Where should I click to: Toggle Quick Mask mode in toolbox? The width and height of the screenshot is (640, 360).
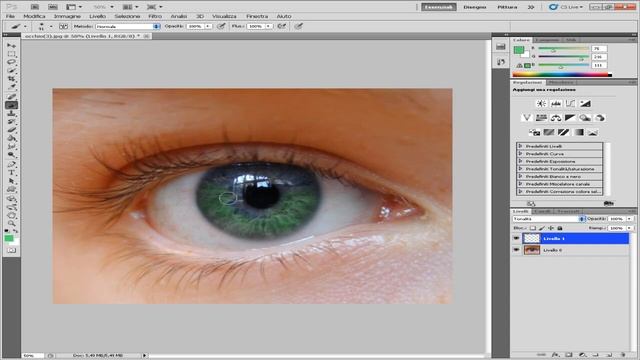11,250
